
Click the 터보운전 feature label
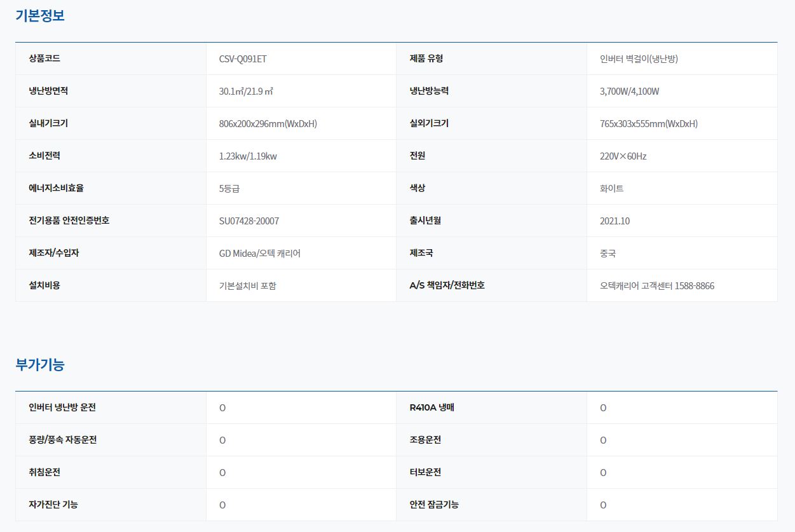[x=425, y=472]
